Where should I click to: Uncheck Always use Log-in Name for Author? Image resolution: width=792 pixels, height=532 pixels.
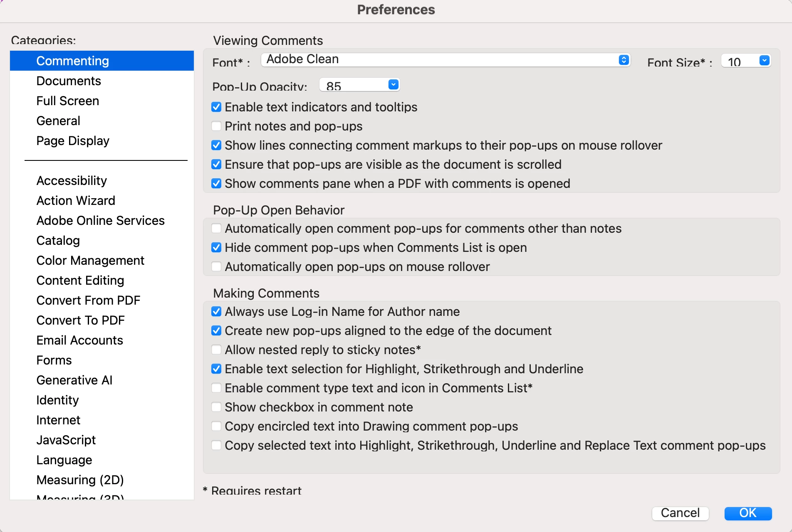click(x=216, y=312)
